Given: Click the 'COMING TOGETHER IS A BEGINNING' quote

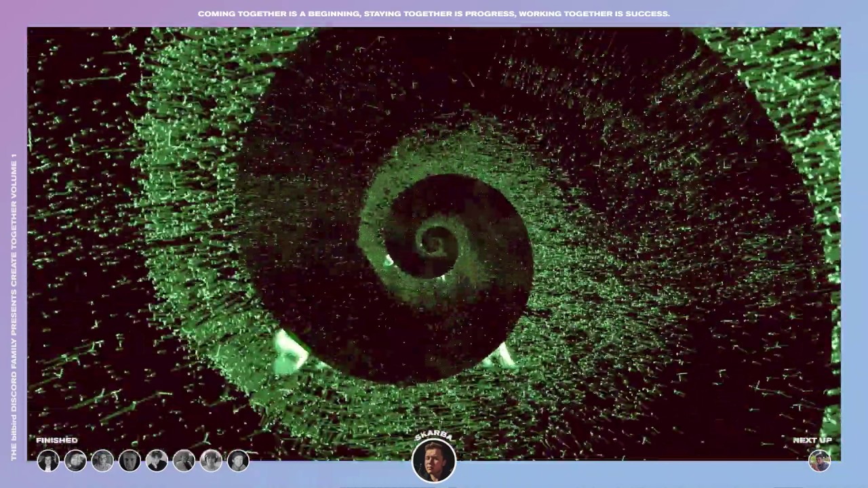Looking at the screenshot, I should point(434,14).
